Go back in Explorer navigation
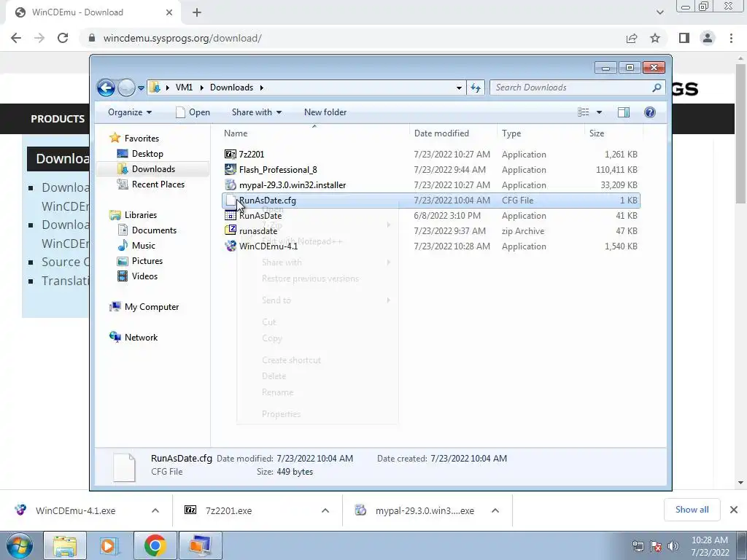Viewport: 747px width, 560px height. 106,87
